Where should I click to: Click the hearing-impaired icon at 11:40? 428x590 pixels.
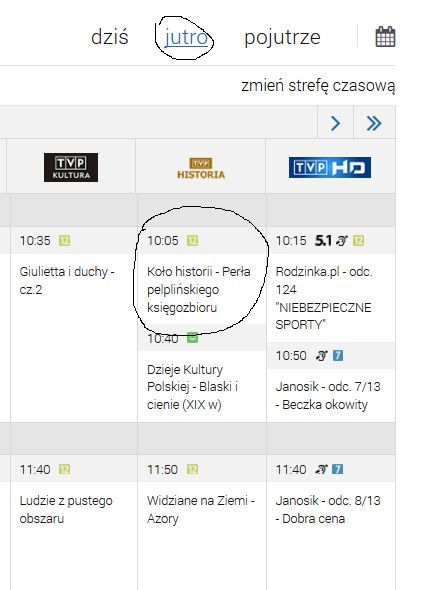(322, 469)
